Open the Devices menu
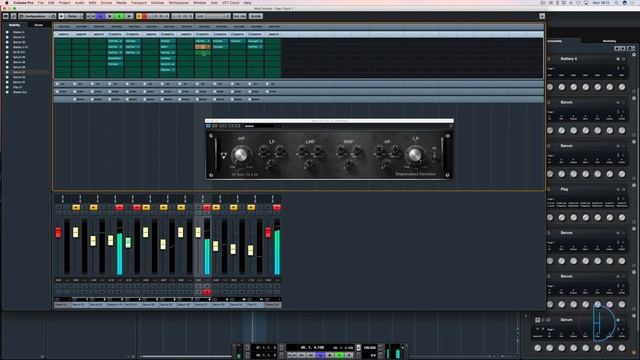 coord(158,2)
